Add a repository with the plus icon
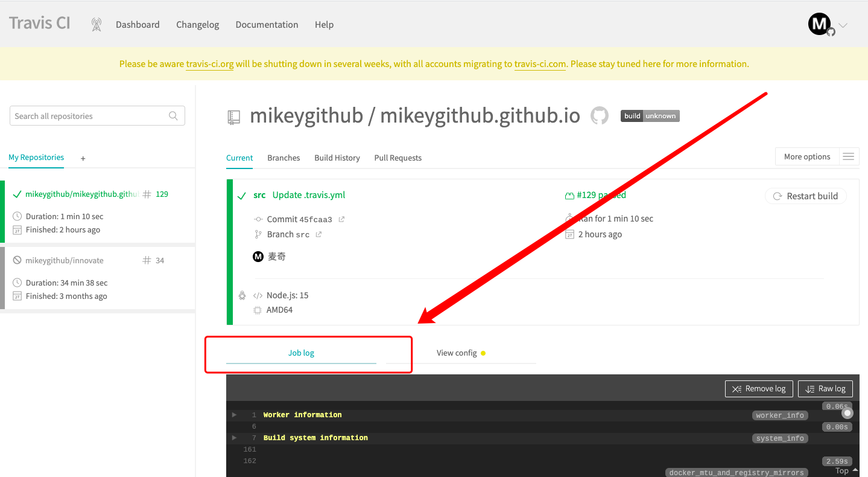This screenshot has height=477, width=868. tap(83, 158)
